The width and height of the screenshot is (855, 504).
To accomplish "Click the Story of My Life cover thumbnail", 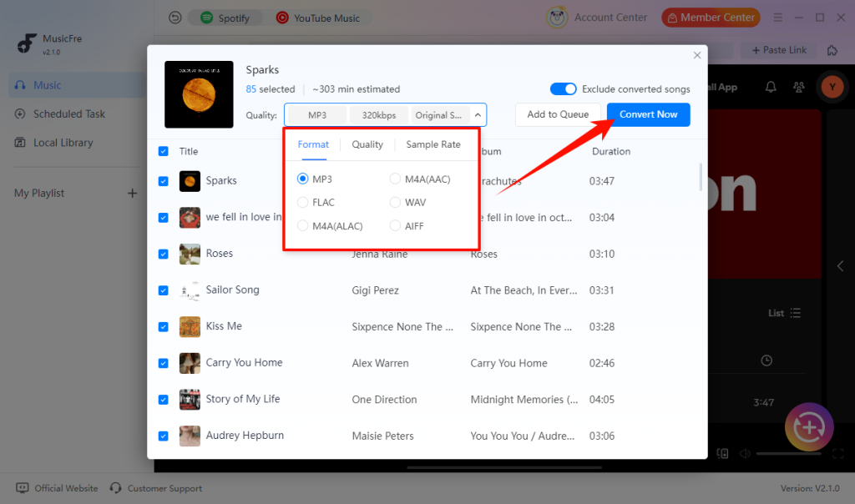I will [190, 400].
